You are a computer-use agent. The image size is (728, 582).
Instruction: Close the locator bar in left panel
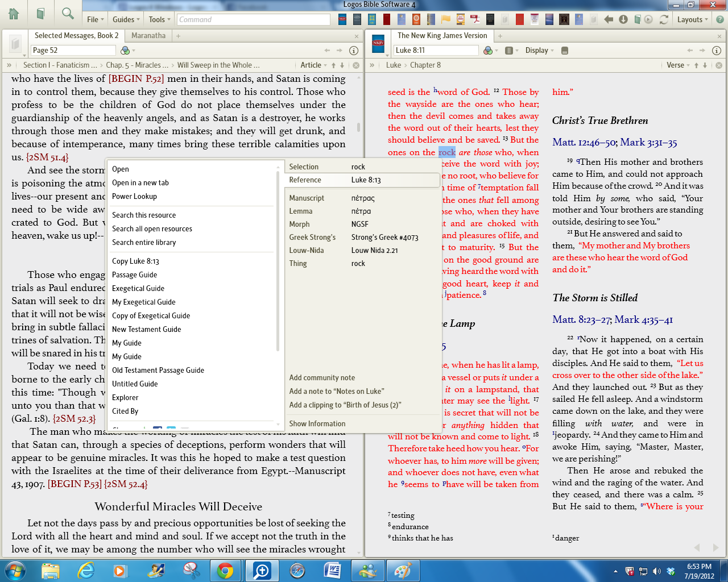tap(356, 65)
